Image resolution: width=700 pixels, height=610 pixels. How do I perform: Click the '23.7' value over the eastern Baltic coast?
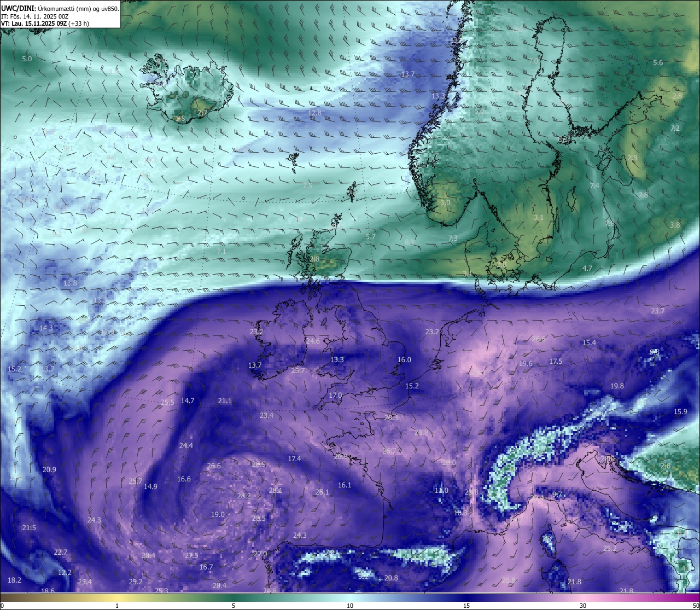tap(658, 311)
